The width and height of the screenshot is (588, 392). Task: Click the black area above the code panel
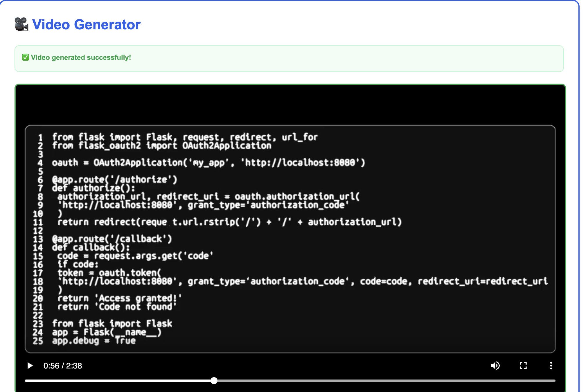tap(290, 105)
